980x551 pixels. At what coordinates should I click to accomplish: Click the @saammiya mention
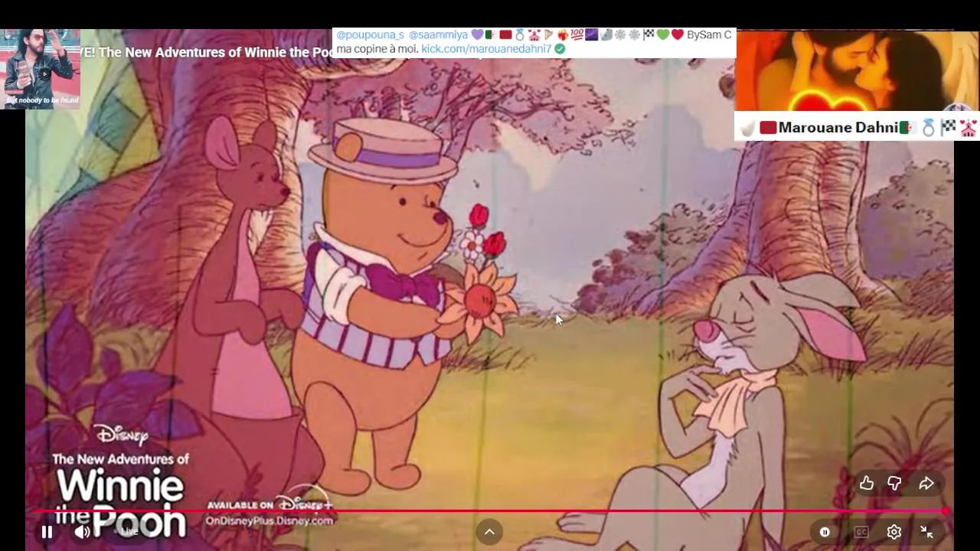tap(438, 34)
